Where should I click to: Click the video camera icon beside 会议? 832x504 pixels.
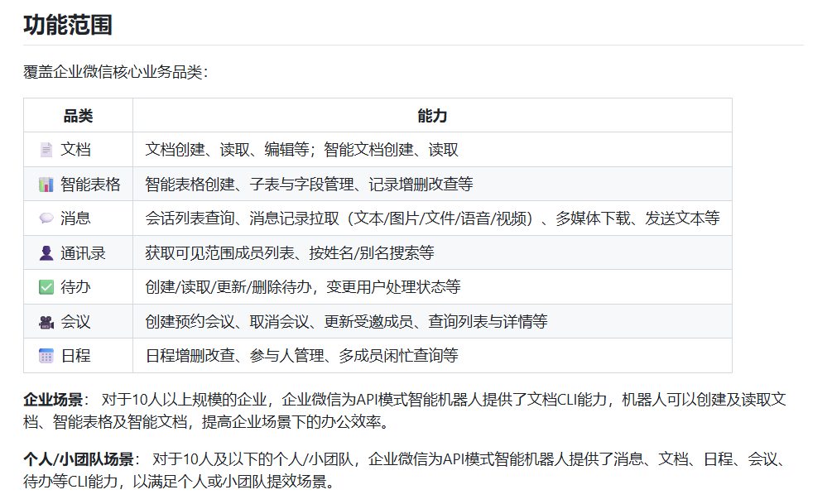tap(46, 321)
